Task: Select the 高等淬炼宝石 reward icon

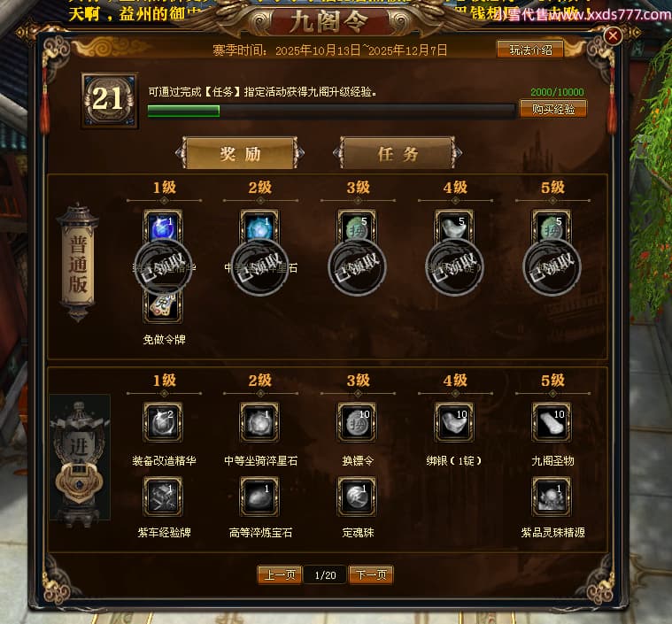Action: 259,497
